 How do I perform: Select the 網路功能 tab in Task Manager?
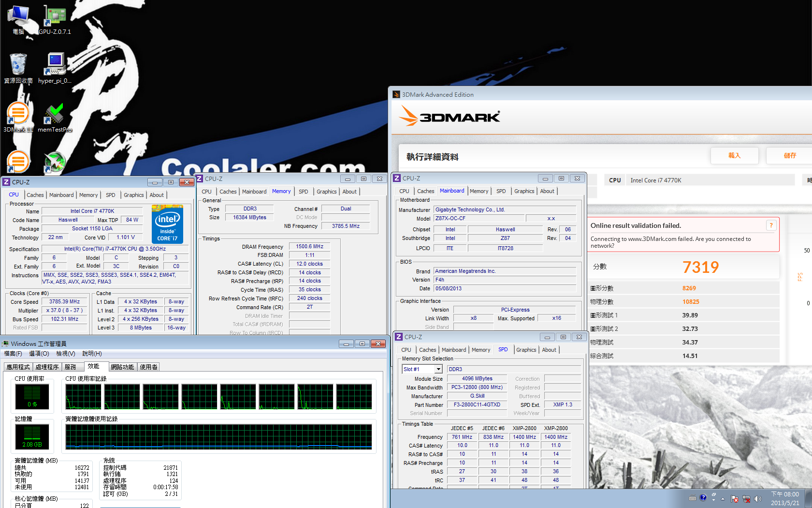122,367
